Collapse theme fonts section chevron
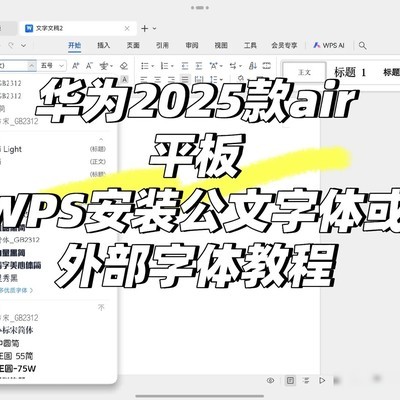This screenshot has width=400, height=400. click(x=101, y=138)
